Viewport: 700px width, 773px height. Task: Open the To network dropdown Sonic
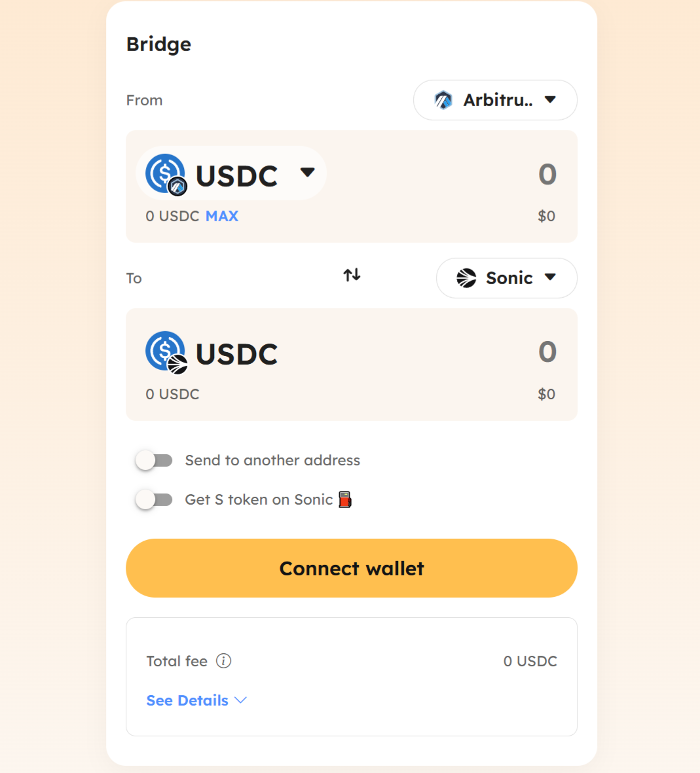tap(507, 278)
